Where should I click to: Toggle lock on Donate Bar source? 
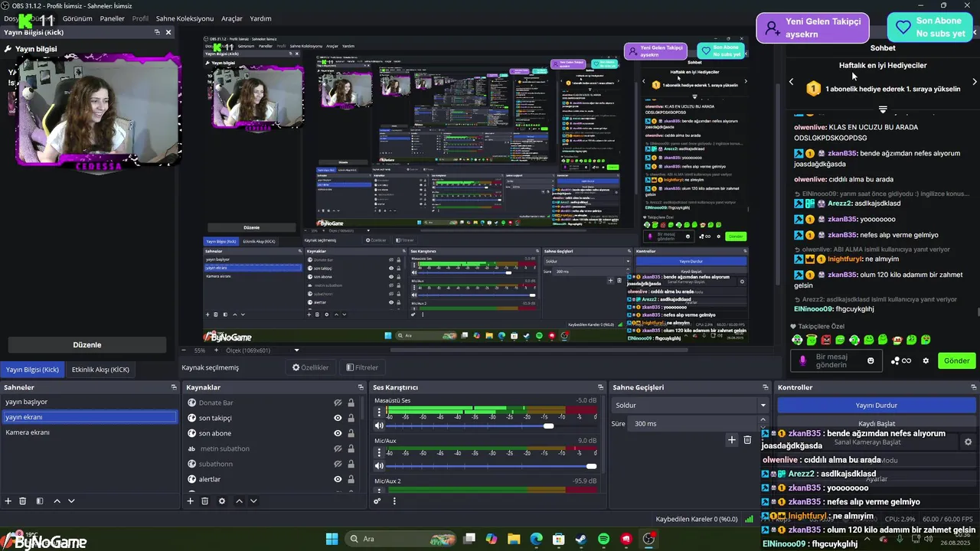tap(351, 403)
